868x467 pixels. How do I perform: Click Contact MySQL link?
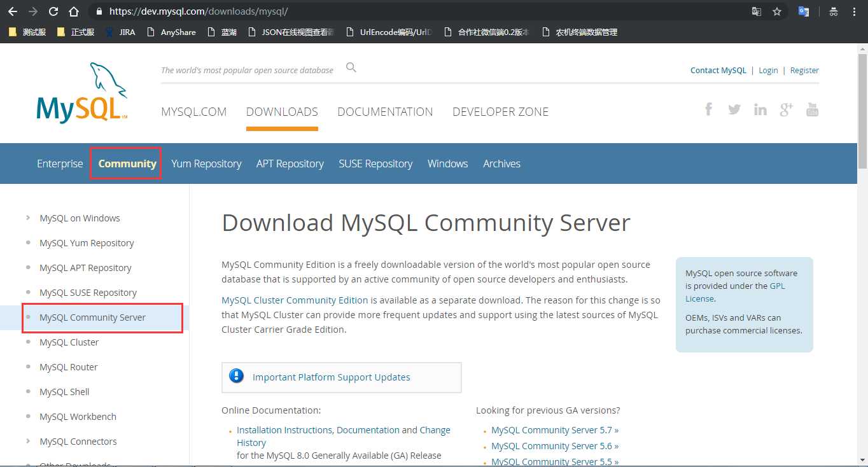[x=718, y=70]
